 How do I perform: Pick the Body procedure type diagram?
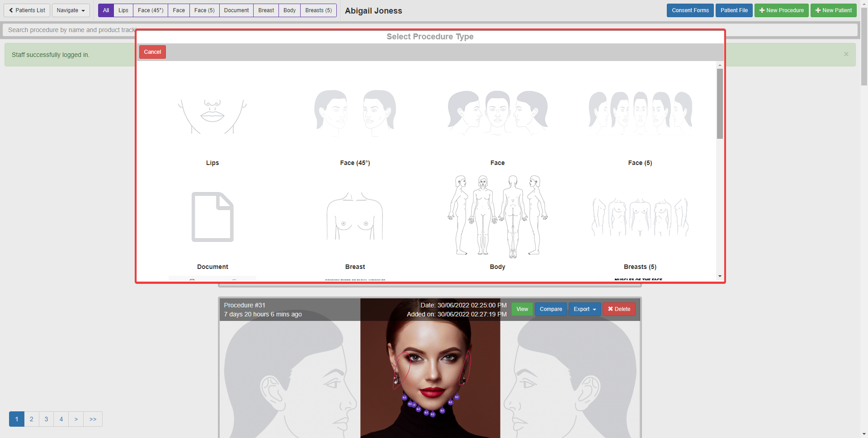[x=497, y=217]
